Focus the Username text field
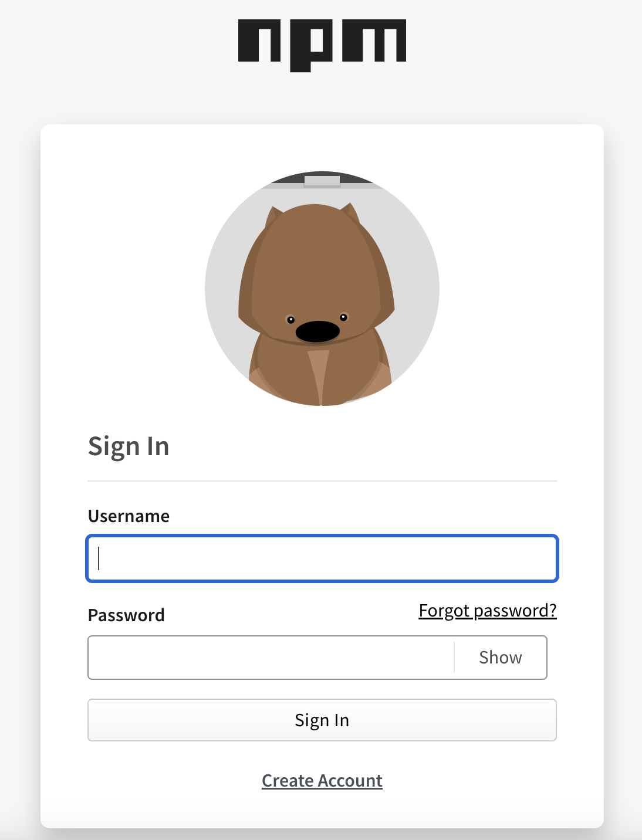The image size is (642, 840). (x=322, y=558)
